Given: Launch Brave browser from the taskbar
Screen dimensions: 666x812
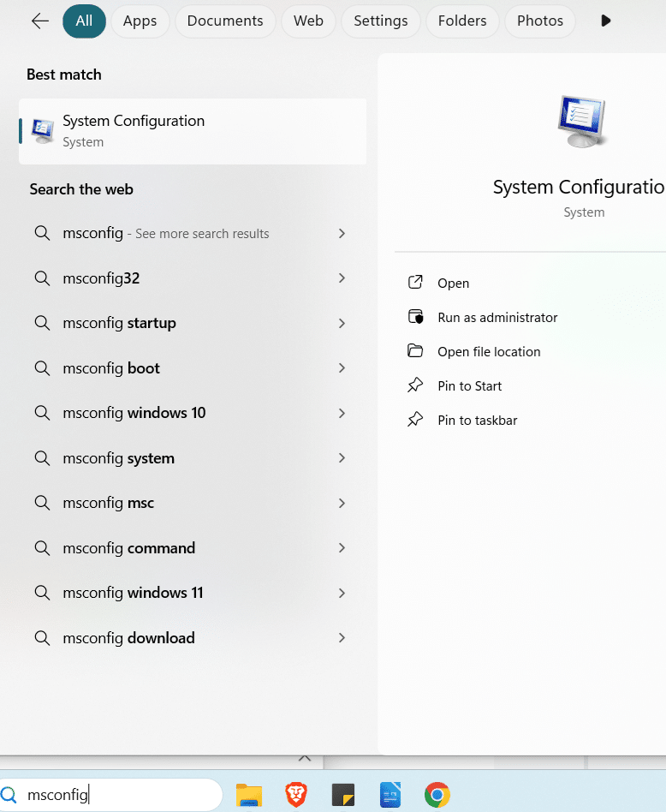Looking at the screenshot, I should click(295, 795).
